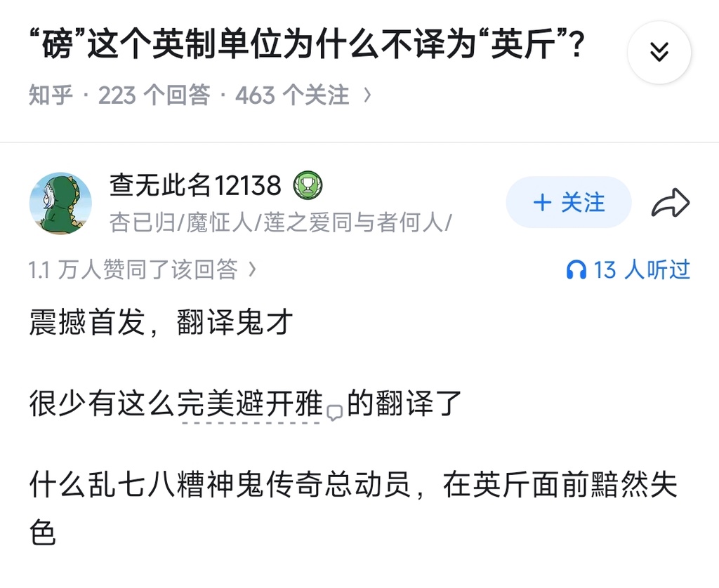Open the 查无此名12138 profile name
Screen dimensions: 719x588
(x=195, y=185)
